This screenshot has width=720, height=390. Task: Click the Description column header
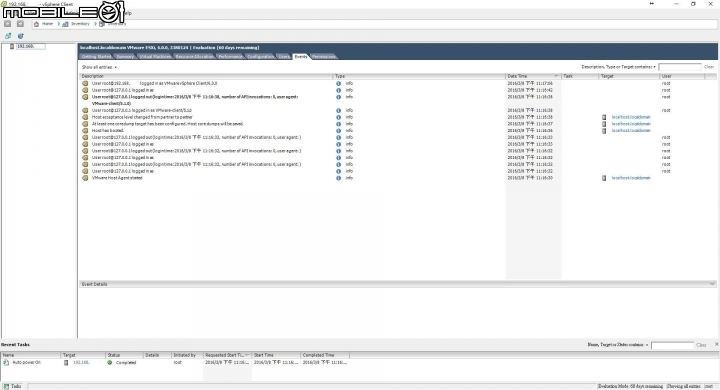coord(206,76)
